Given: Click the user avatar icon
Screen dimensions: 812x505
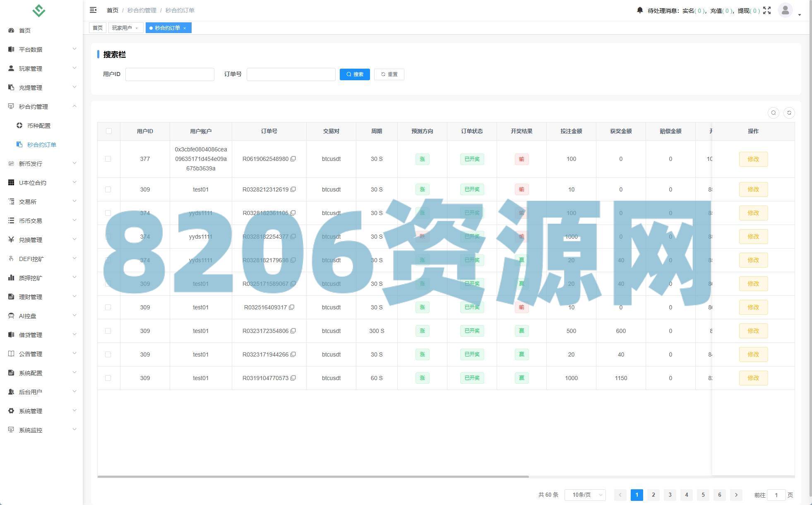Looking at the screenshot, I should pyautogui.click(x=785, y=10).
